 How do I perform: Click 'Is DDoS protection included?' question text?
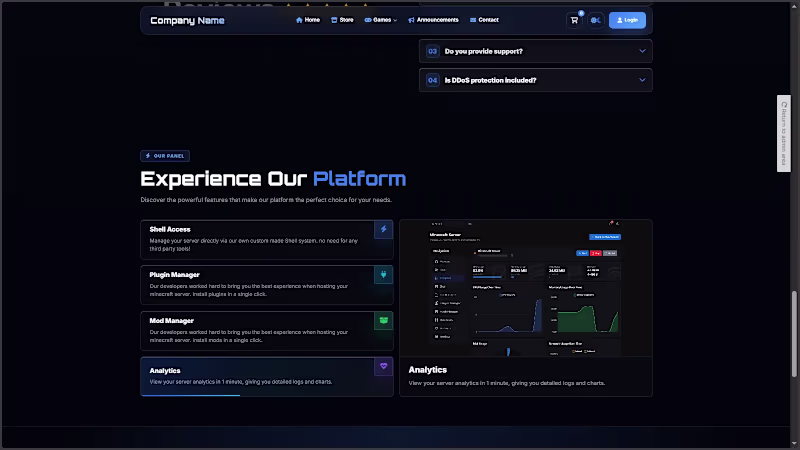point(490,80)
